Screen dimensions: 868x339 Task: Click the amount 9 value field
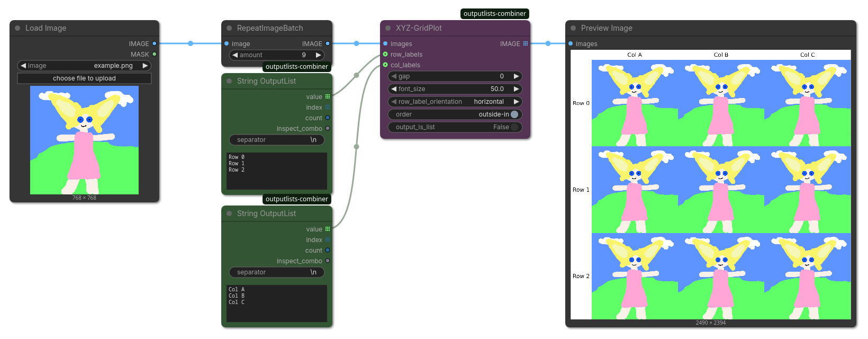coord(277,55)
